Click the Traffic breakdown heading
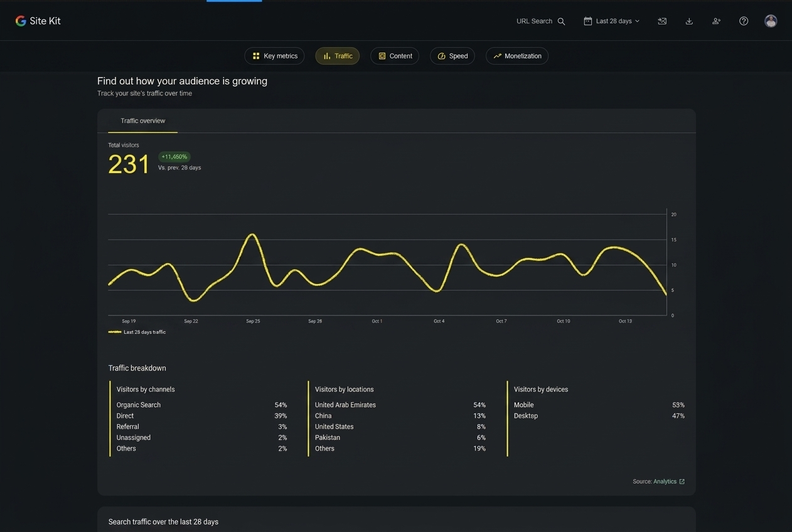This screenshot has height=532, width=792. [x=137, y=368]
